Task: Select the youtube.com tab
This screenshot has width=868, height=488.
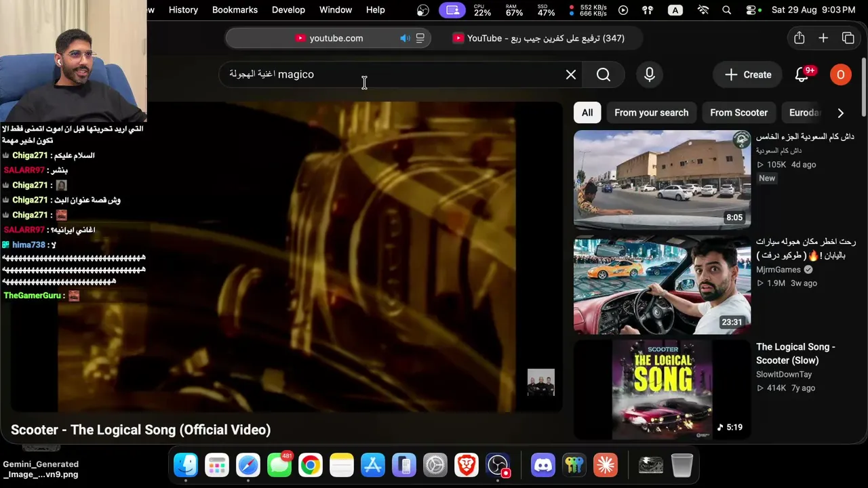Action: (330, 38)
